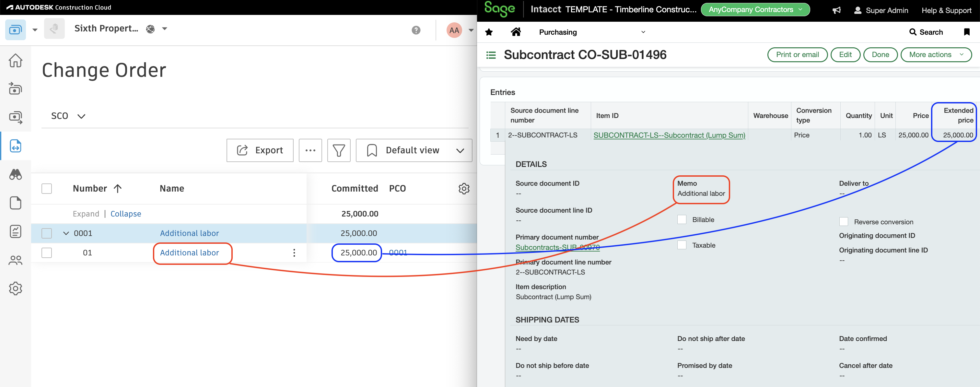This screenshot has width=980, height=387.
Task: Open the checklist report icon in sidebar
Action: [15, 231]
